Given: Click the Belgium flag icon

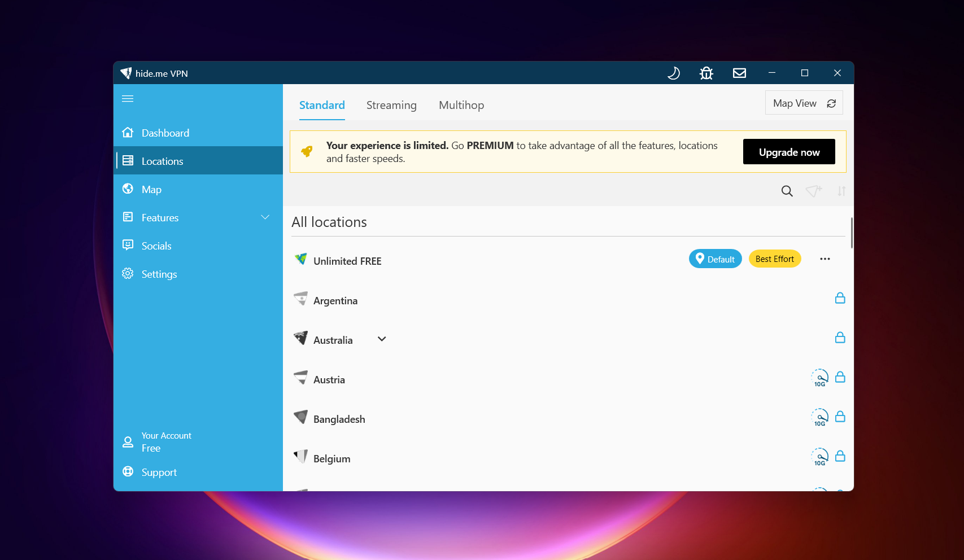Looking at the screenshot, I should (301, 456).
